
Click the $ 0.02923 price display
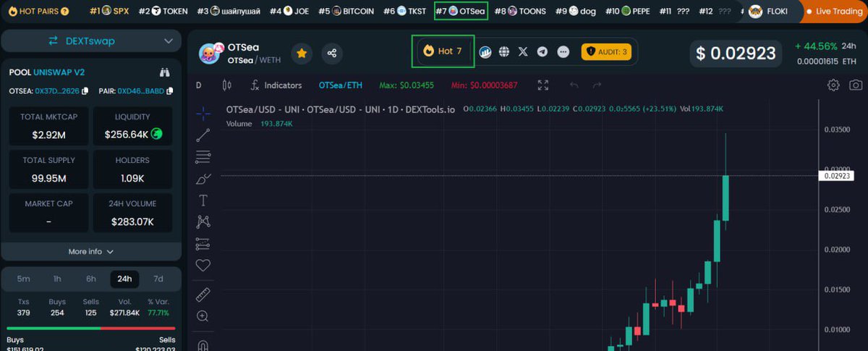(x=736, y=53)
